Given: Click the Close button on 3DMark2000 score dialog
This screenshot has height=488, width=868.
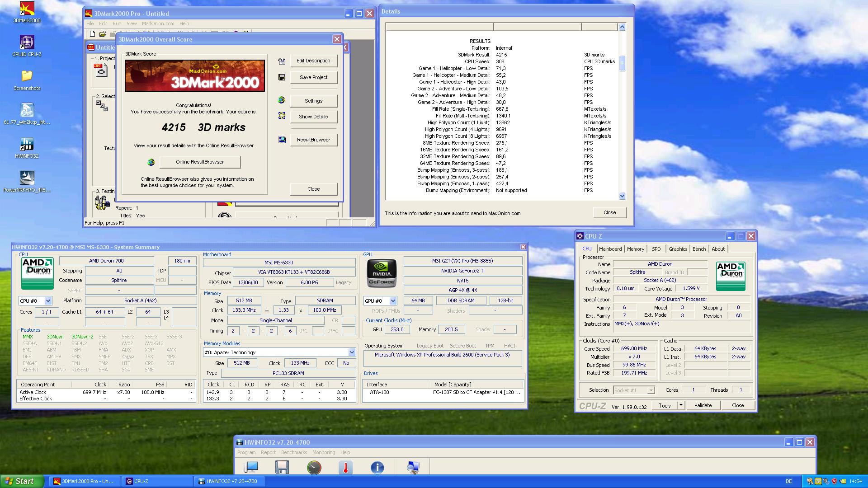Looking at the screenshot, I should pyautogui.click(x=314, y=189).
